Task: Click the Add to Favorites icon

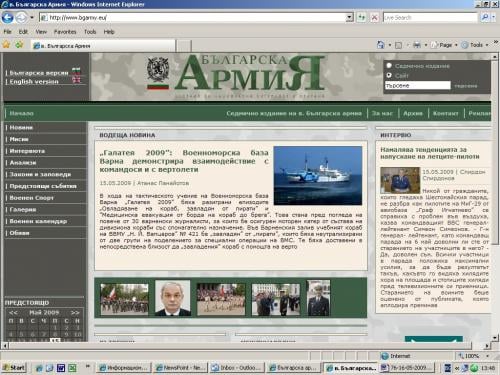Action: (x=19, y=44)
